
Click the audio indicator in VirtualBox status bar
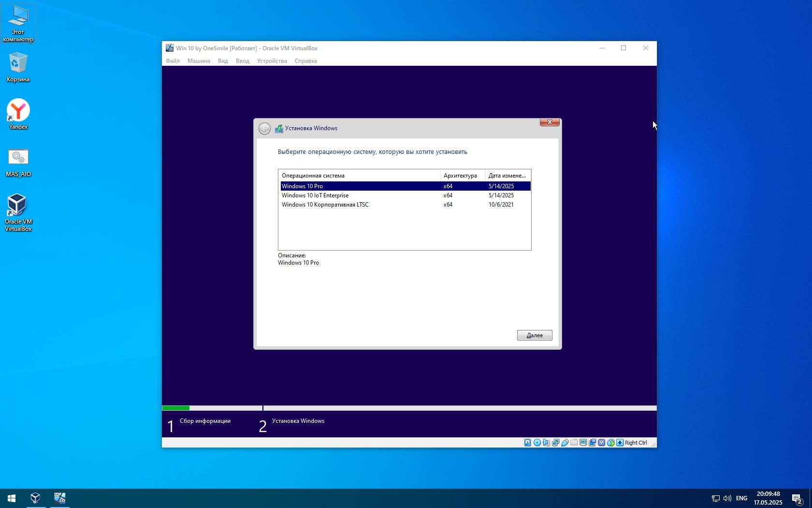click(x=546, y=443)
